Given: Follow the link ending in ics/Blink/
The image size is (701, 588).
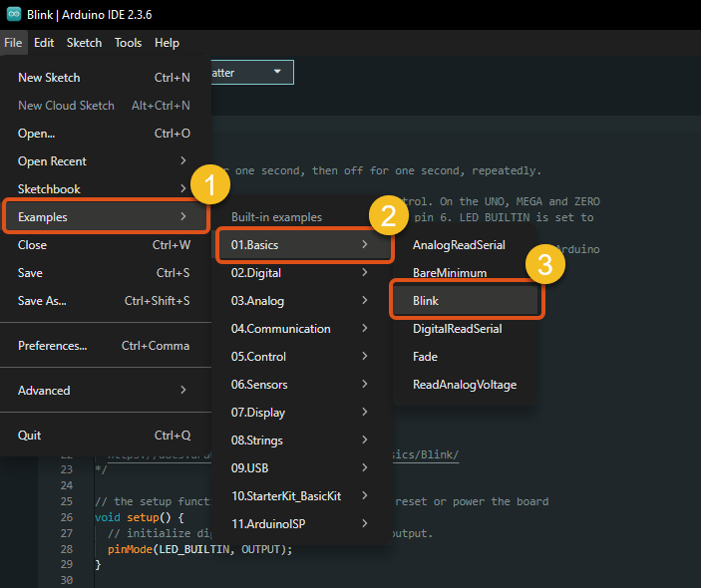Looking at the screenshot, I should tap(426, 454).
